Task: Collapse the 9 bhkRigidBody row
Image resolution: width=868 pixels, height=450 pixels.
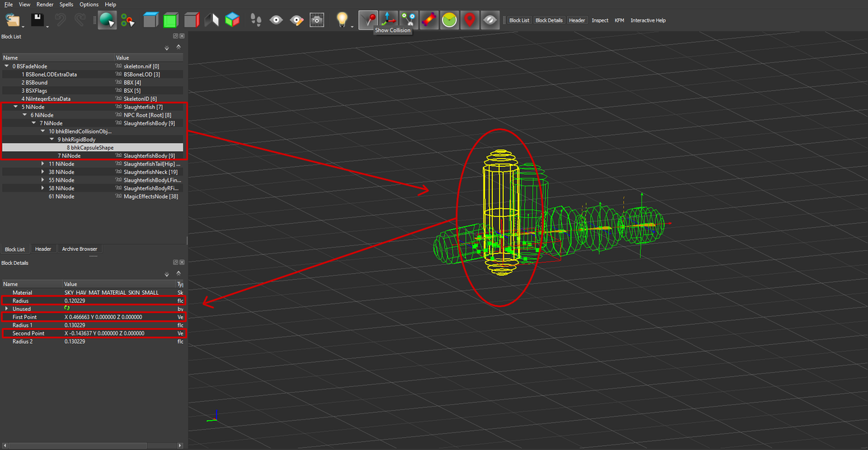Action: (52, 140)
